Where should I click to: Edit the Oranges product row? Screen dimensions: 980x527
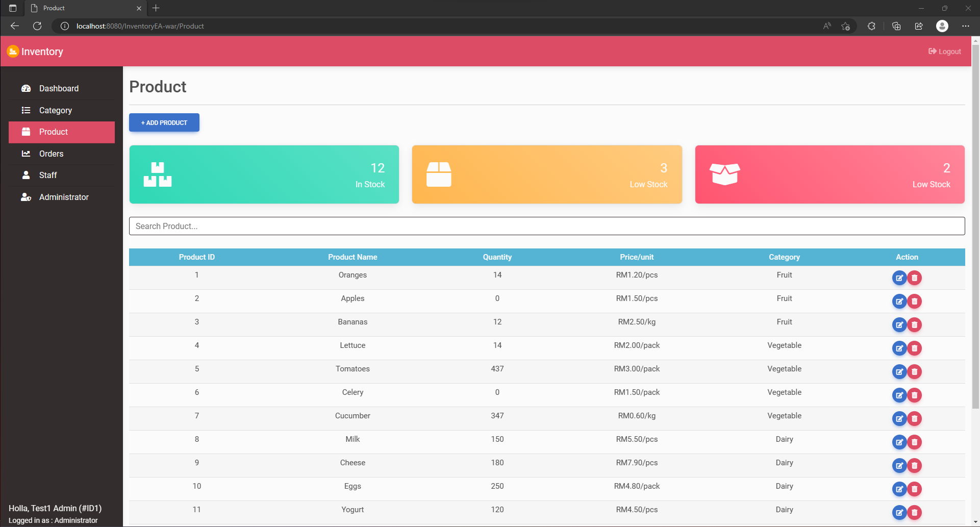[x=899, y=278]
